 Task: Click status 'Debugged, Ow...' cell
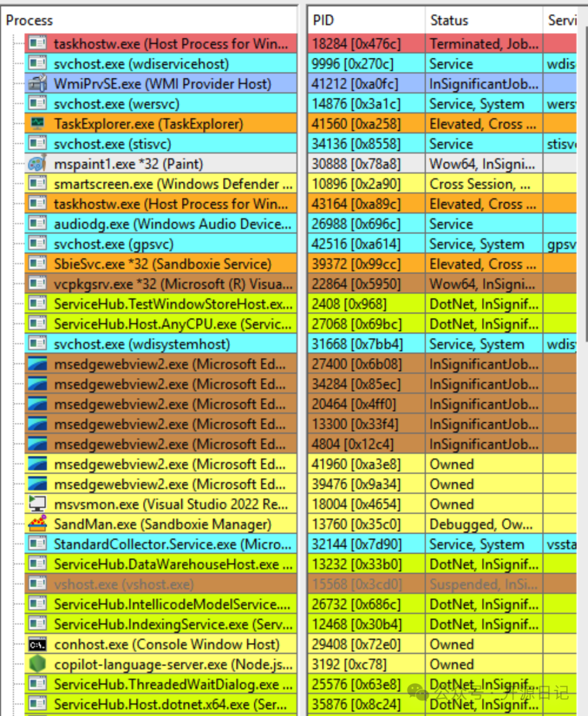pos(483,524)
